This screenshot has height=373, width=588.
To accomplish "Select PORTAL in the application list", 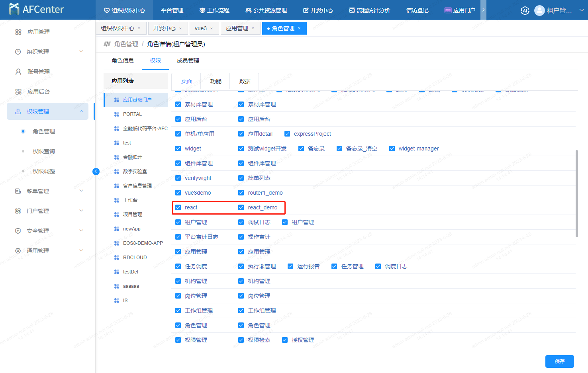I will 132,114.
